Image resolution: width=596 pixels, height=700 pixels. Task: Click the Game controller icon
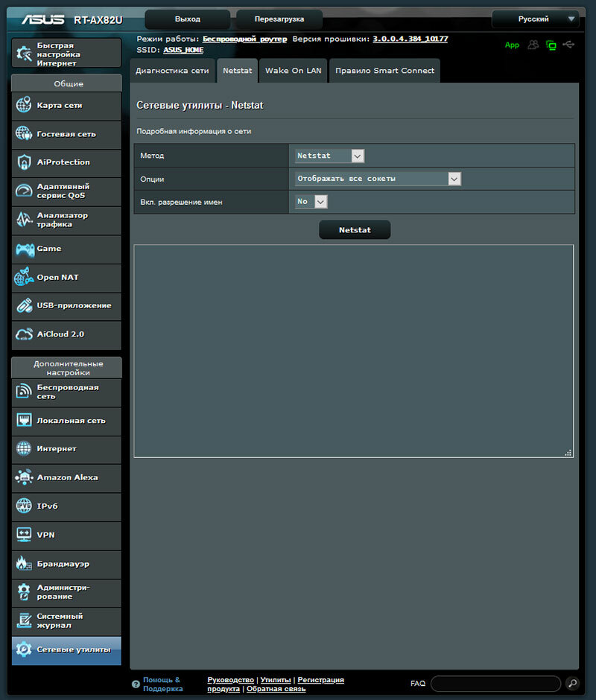click(x=25, y=249)
